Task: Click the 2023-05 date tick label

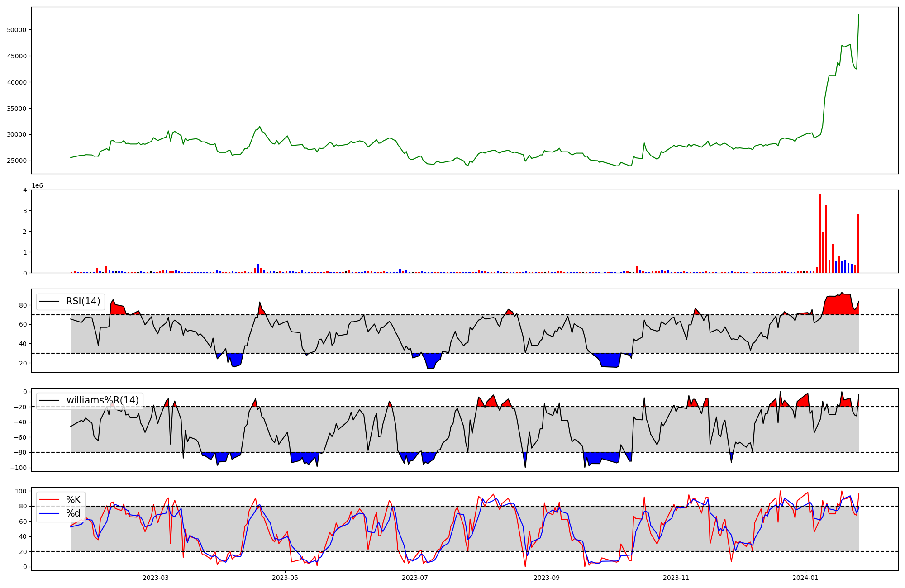Action: point(285,578)
